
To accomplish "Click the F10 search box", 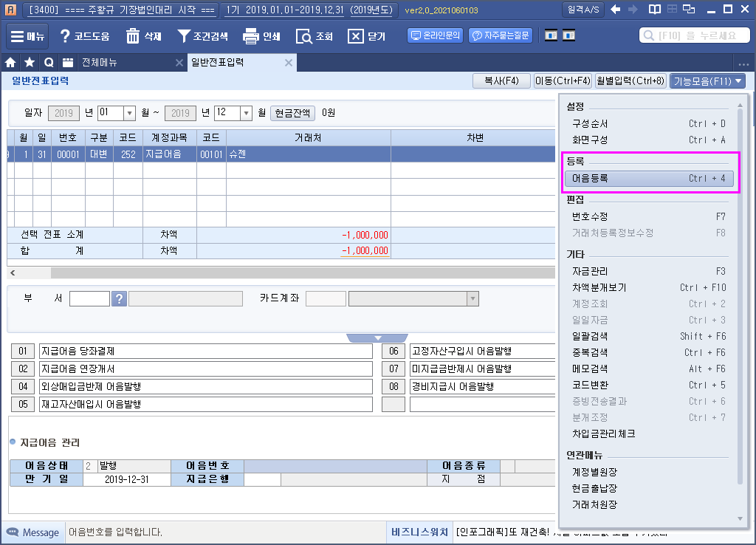I will pos(695,35).
